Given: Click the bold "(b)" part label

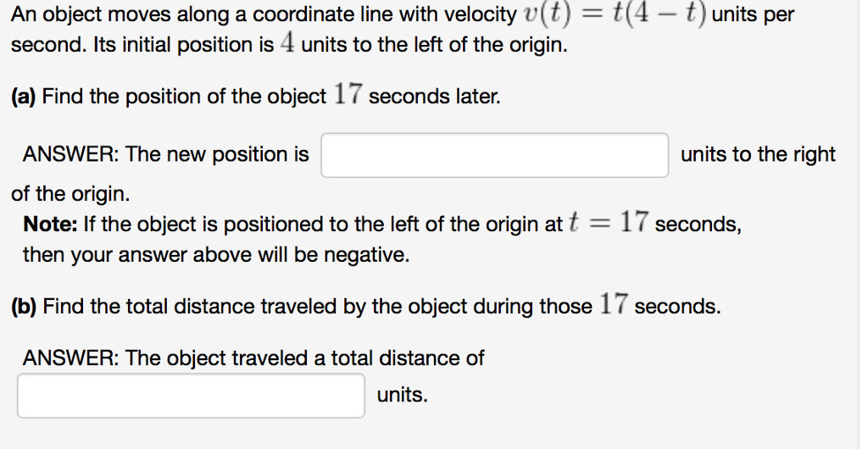Looking at the screenshot, I should [x=25, y=306].
